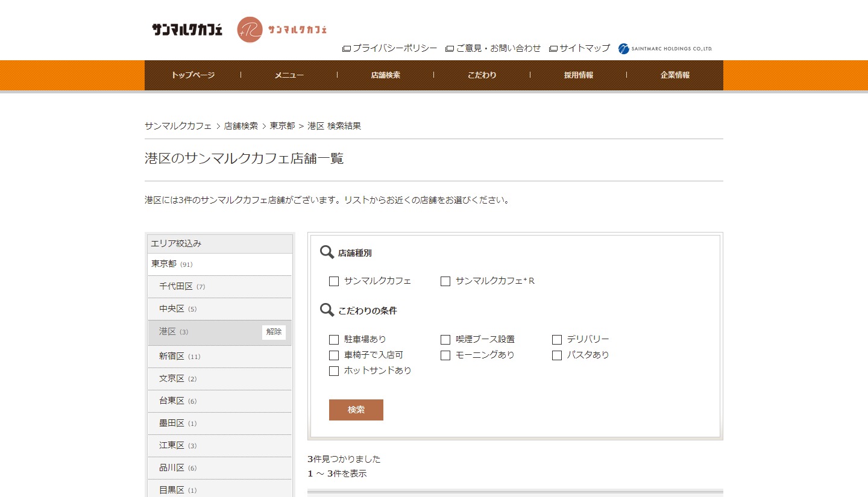Tick the 喫煙ブース設置 checkbox
The image size is (868, 497).
pos(445,340)
